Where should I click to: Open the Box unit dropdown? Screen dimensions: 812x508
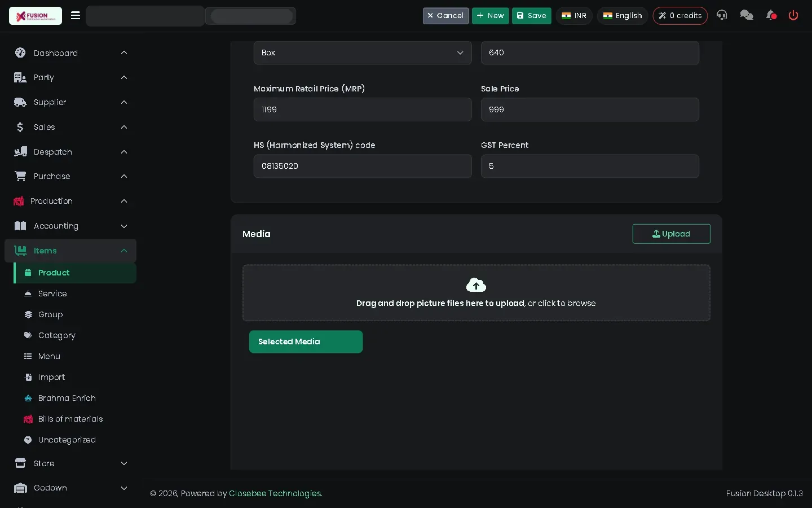[x=363, y=53]
